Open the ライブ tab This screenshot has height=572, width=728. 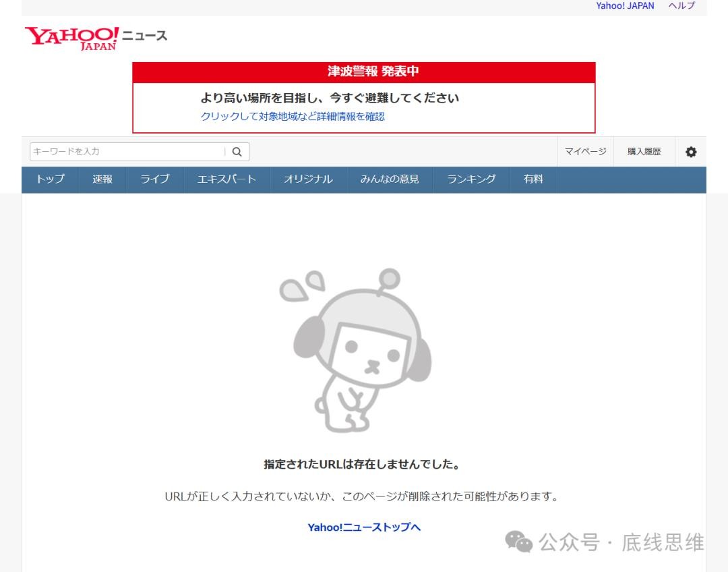click(x=155, y=179)
